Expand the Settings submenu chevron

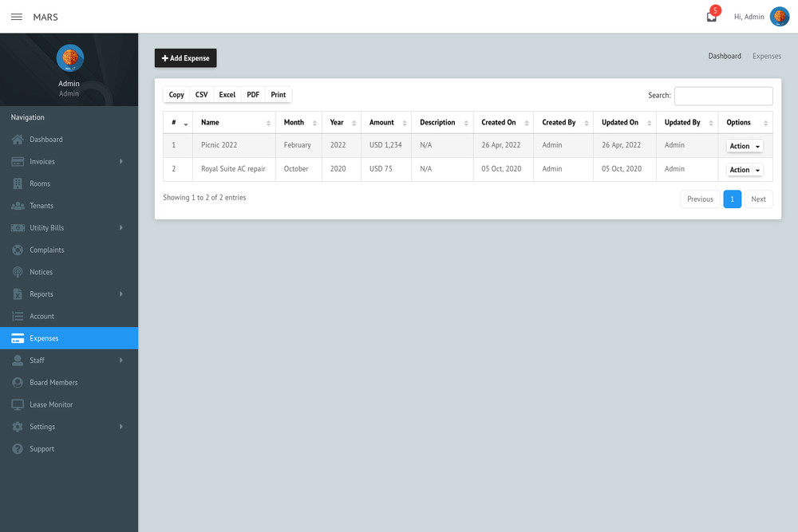point(121,426)
